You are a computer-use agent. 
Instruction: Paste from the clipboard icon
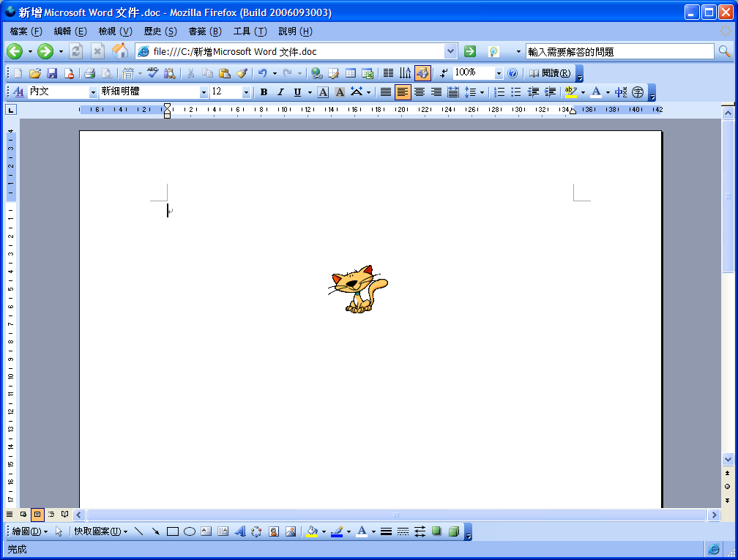[x=225, y=73]
